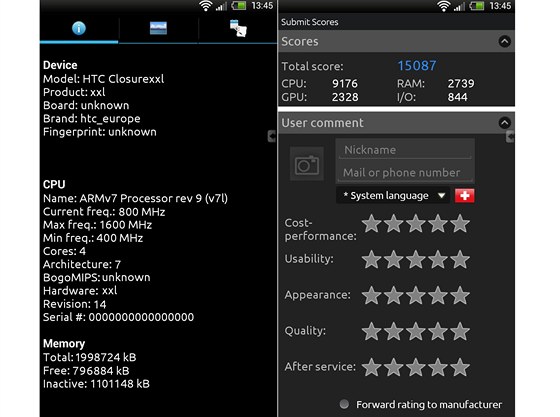Rate Usability one star

point(371,260)
